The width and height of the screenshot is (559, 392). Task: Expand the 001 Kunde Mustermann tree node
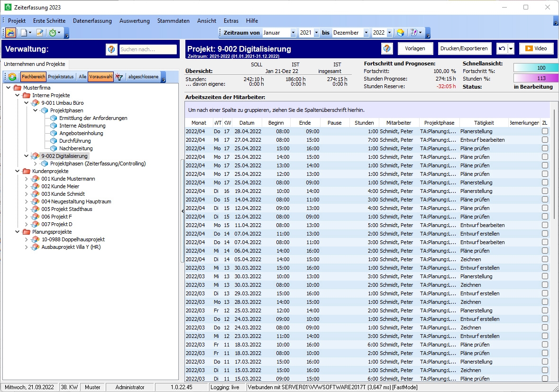[x=27, y=179]
